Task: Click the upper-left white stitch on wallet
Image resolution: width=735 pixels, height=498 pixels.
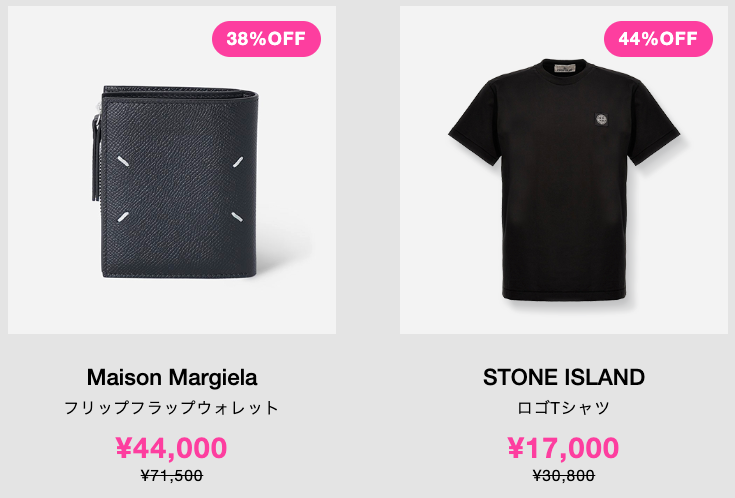Action: (123, 161)
